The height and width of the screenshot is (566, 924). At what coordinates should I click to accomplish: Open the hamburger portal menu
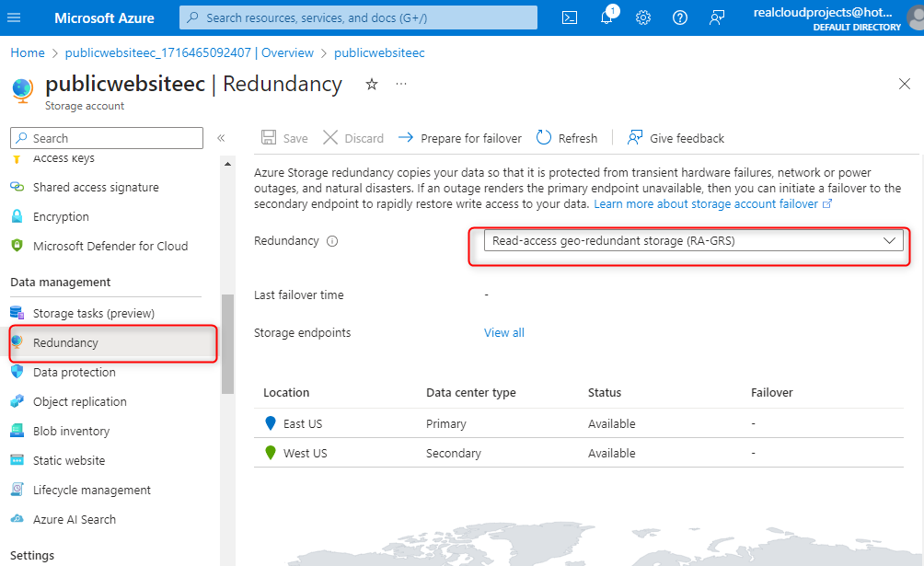pyautogui.click(x=14, y=17)
